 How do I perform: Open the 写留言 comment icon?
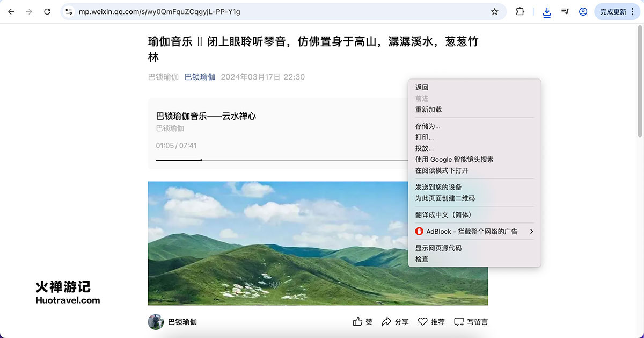tap(459, 321)
